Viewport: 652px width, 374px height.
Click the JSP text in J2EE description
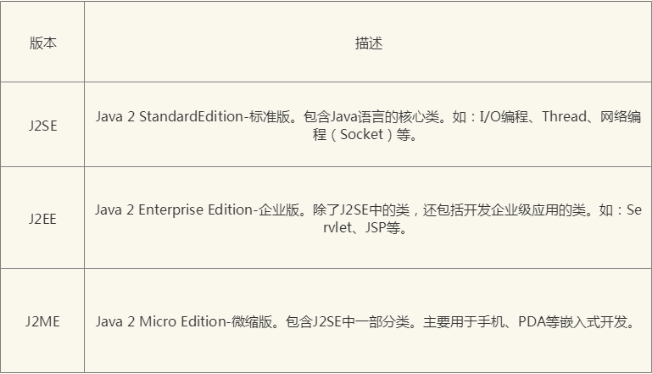pos(375,228)
